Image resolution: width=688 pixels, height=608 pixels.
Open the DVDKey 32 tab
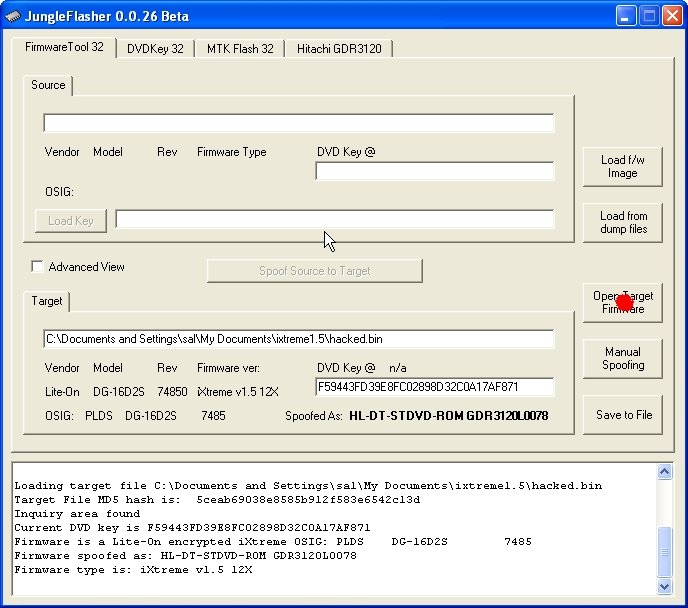(155, 49)
